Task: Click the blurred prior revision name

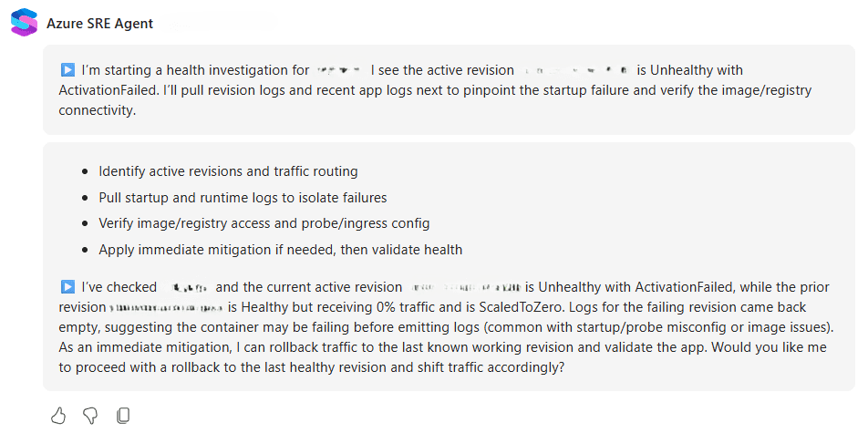Action: [x=166, y=307]
